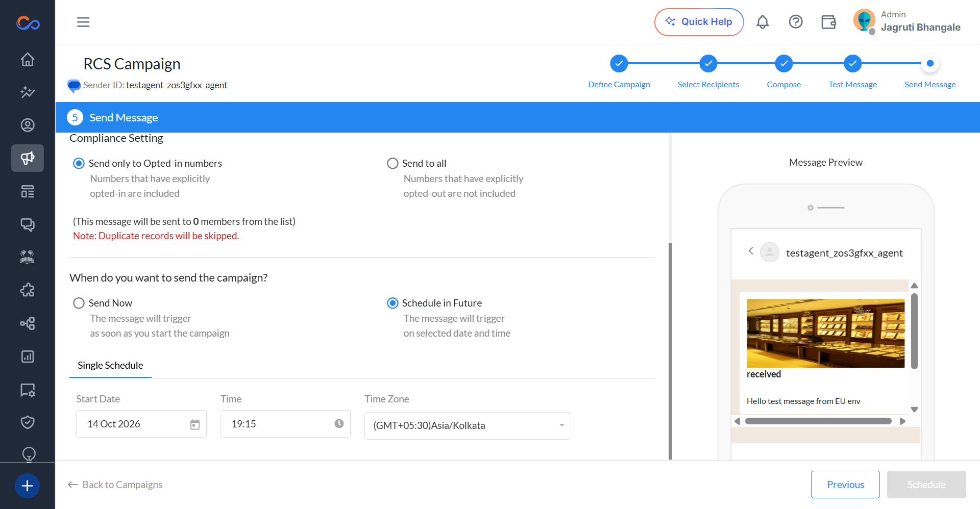Image resolution: width=980 pixels, height=509 pixels.
Task: Open the campaigns megaphone icon in sidebar
Action: pyautogui.click(x=28, y=158)
